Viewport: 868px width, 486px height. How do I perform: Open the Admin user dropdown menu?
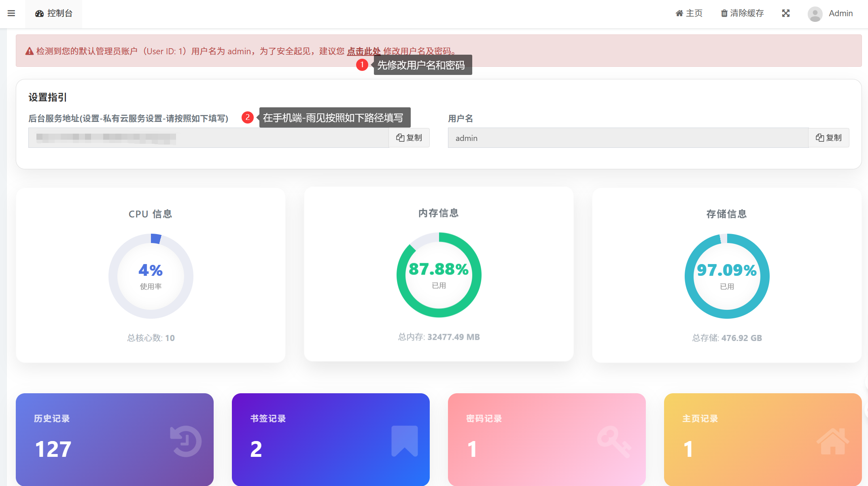tap(840, 13)
